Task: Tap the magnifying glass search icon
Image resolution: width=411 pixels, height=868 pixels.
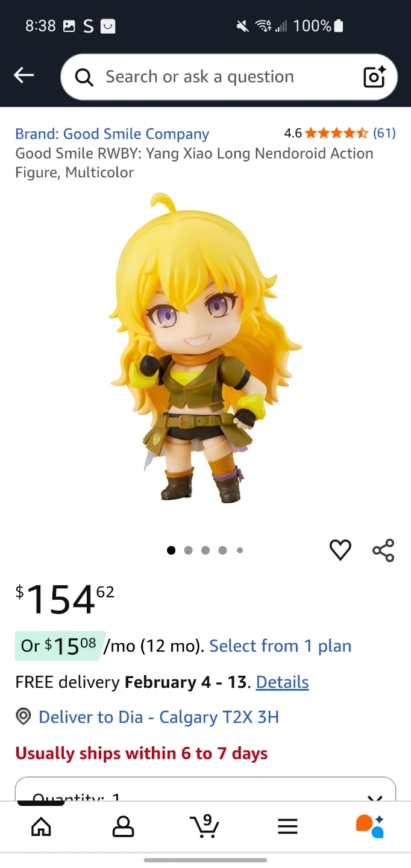Action: (84, 77)
